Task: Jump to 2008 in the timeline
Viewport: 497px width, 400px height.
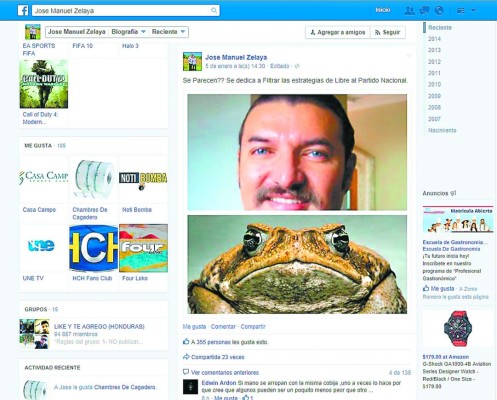Action: 434,108
